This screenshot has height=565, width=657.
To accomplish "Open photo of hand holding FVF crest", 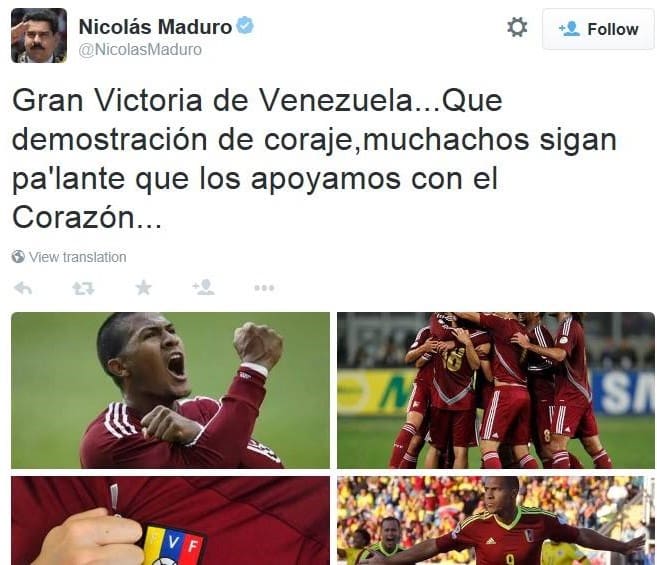I will [x=171, y=521].
